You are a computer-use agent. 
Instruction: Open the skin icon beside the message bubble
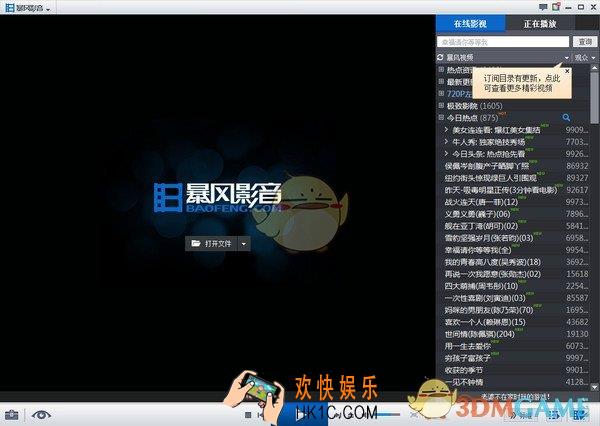pyautogui.click(x=556, y=7)
